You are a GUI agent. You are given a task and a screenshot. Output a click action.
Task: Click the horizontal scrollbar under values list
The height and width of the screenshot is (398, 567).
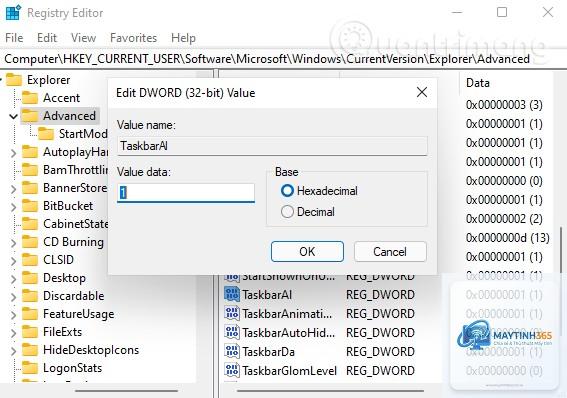331,391
